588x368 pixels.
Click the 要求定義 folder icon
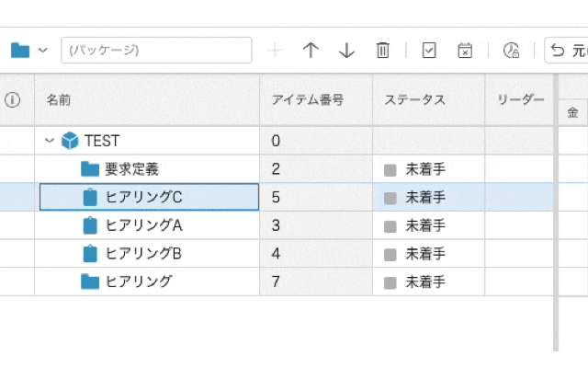click(x=90, y=169)
